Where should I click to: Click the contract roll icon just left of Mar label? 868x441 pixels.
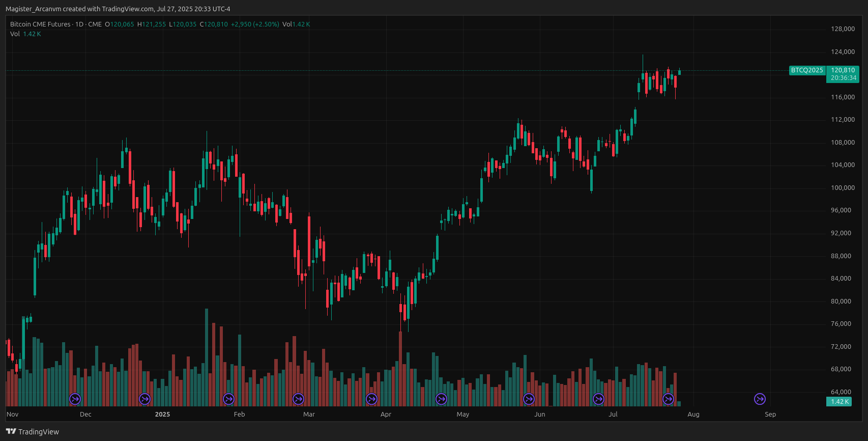[299, 399]
